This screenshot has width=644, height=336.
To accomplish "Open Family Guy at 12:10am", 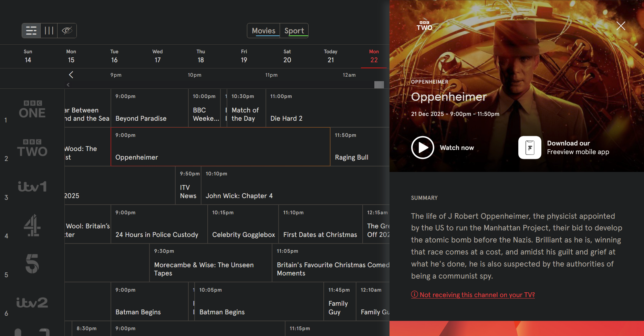I will (373, 302).
